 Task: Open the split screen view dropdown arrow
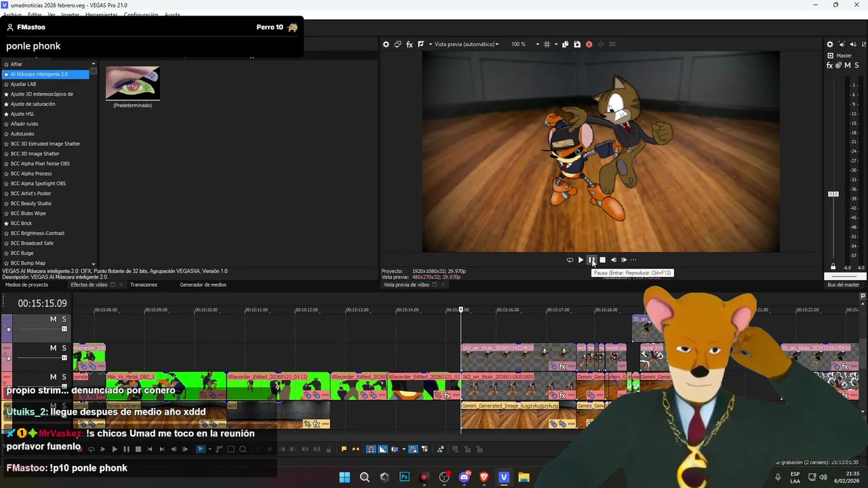[429, 44]
